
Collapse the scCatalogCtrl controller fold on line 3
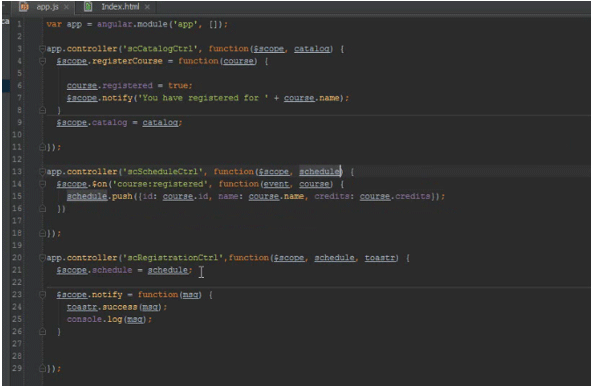[42, 49]
